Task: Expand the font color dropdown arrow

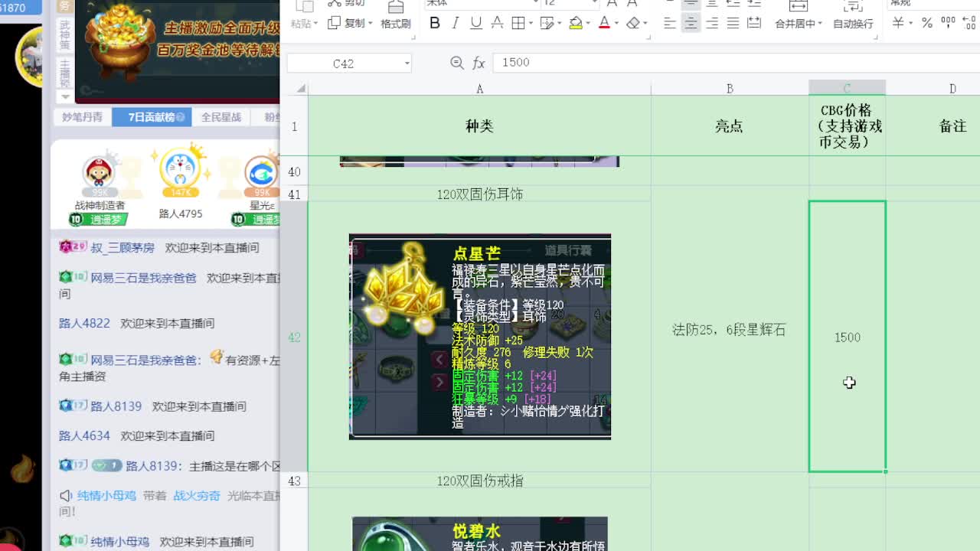Action: tap(616, 24)
